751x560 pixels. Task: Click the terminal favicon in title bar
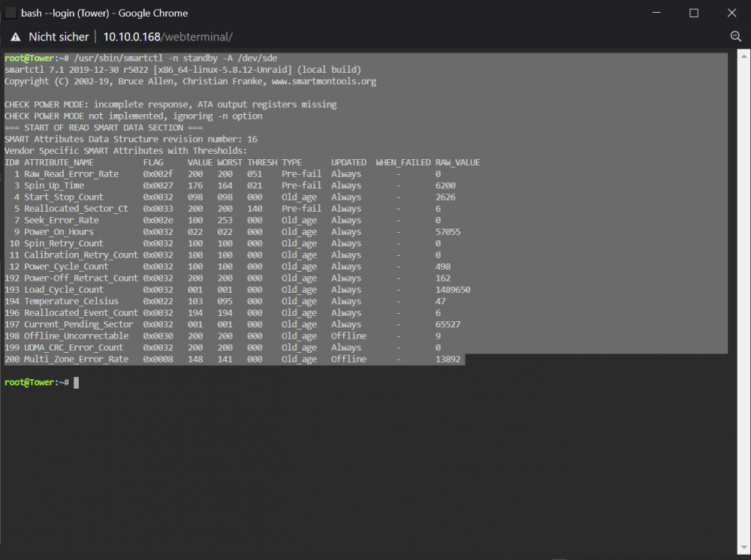(x=10, y=13)
